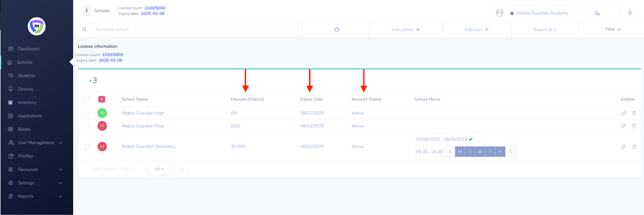The width and height of the screenshot is (644, 215).
Task: Check the Mobile Guardian Prep row checkbox
Action: point(87,126)
